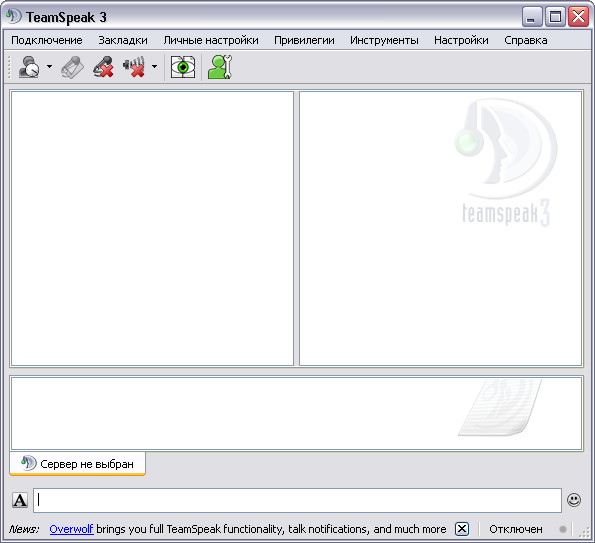Open the Подключение menu
The width and height of the screenshot is (595, 543).
point(47,40)
